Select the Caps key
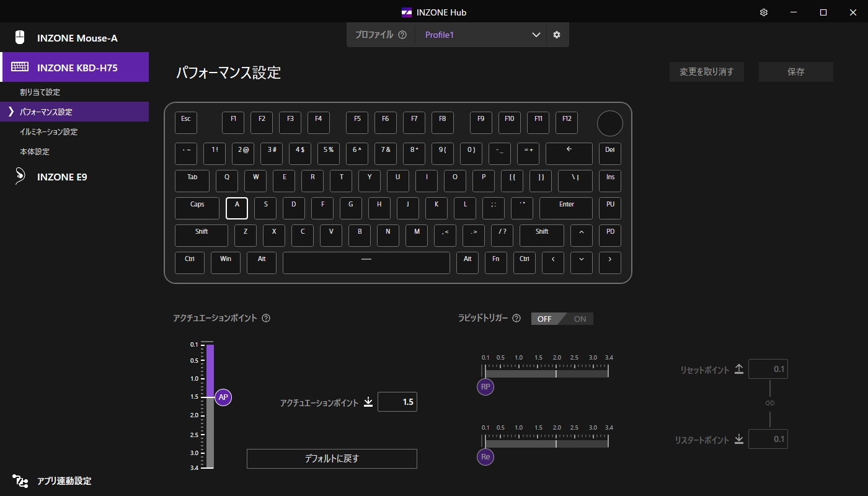This screenshot has width=868, height=496. [197, 208]
